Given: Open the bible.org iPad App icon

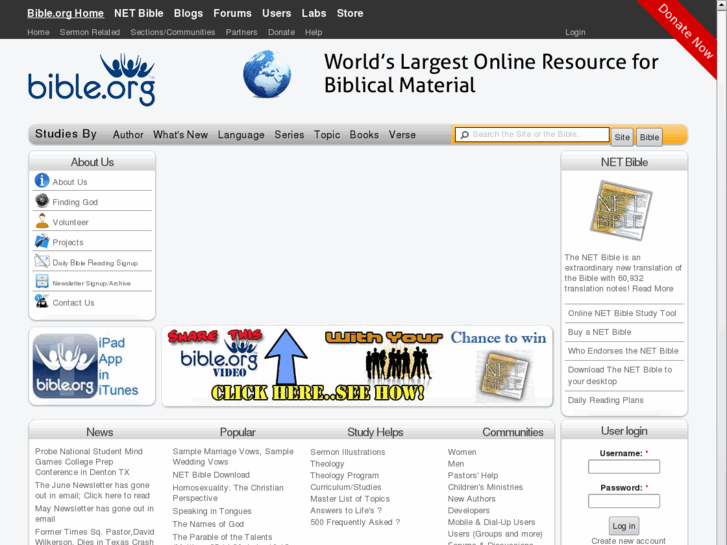Looking at the screenshot, I should (65, 365).
